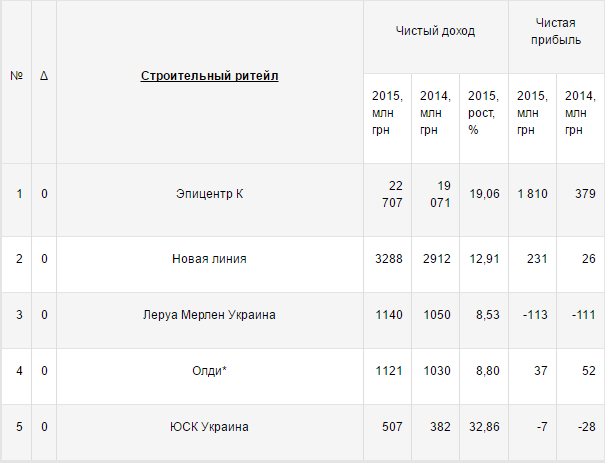The image size is (605, 463).
Task: Click the Олди growth value '8,80'
Action: 483,371
